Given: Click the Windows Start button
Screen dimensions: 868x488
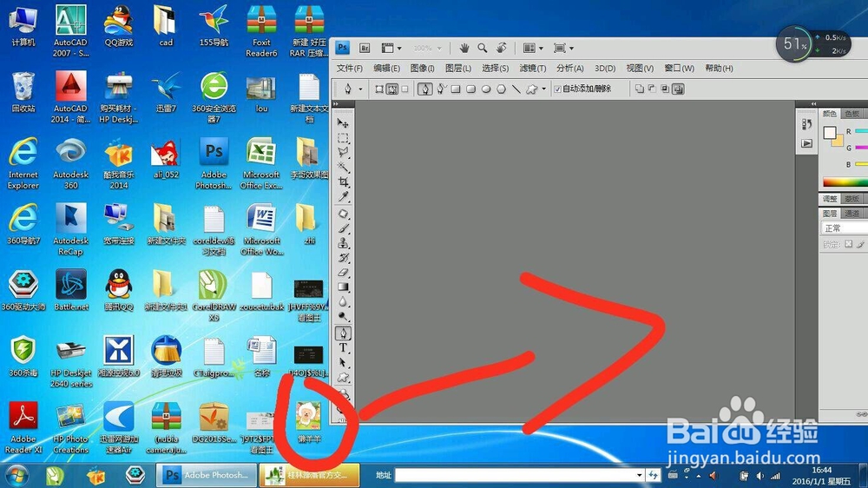Looking at the screenshot, I should [16, 475].
